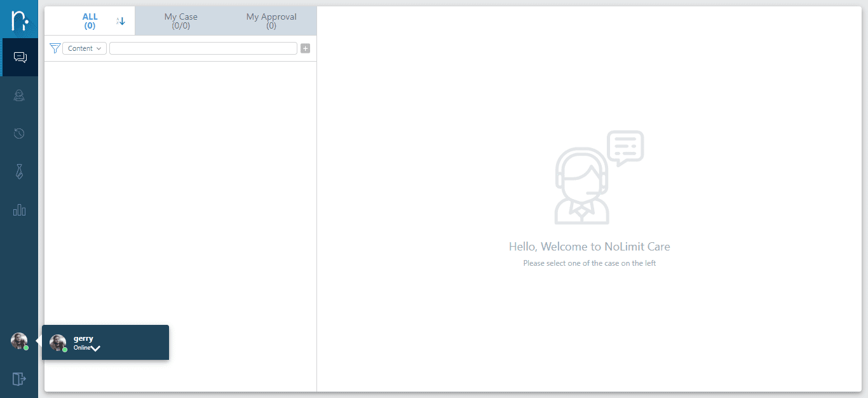Toggle the sort order arrow icon

point(121,21)
